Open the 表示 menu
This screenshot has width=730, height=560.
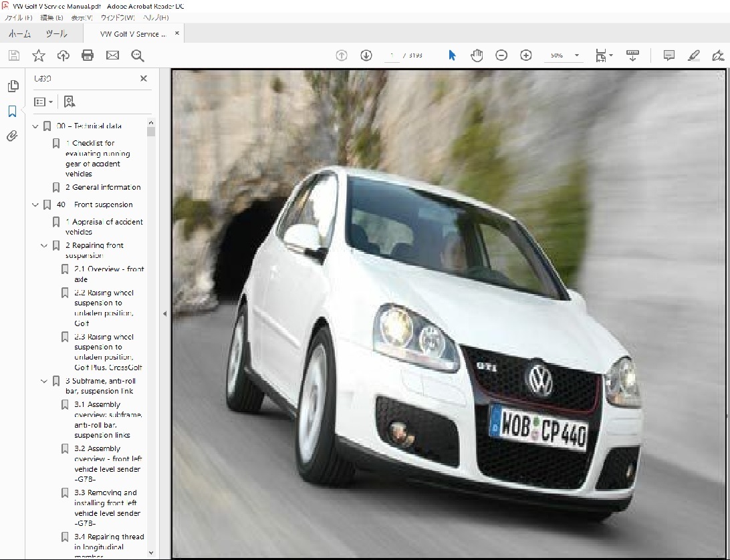82,17
